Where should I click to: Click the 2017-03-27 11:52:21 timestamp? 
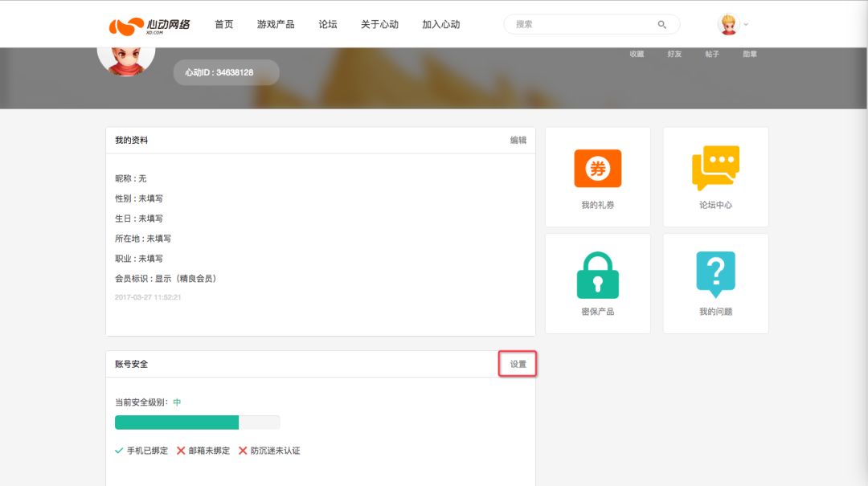[x=148, y=297]
